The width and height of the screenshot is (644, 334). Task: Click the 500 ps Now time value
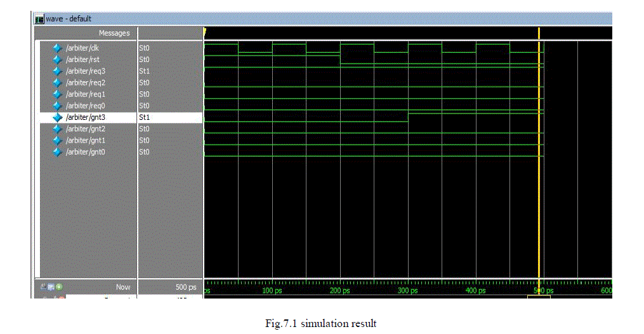point(187,288)
